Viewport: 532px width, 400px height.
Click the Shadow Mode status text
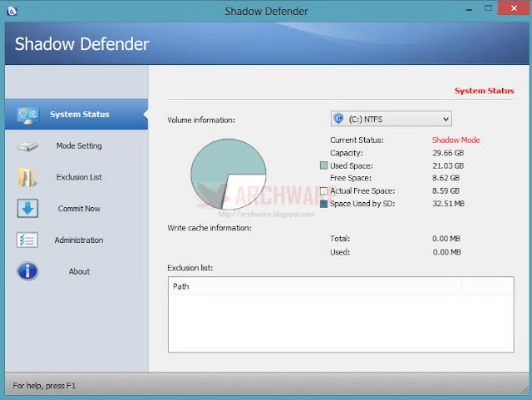pyautogui.click(x=456, y=141)
